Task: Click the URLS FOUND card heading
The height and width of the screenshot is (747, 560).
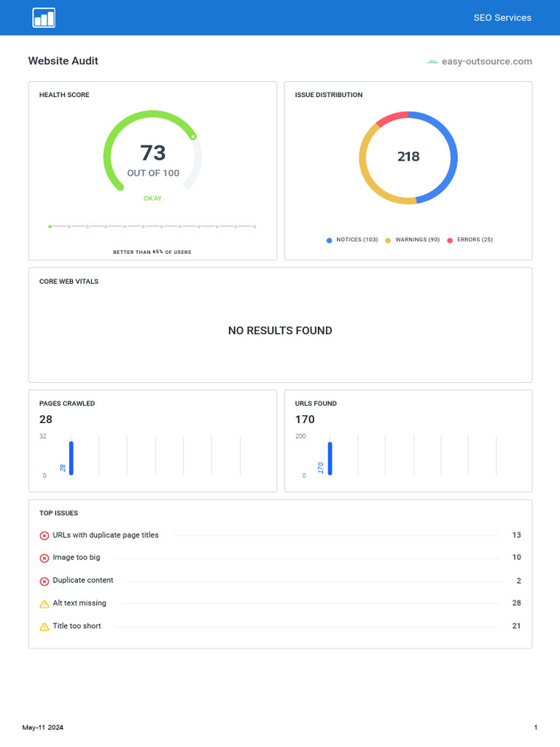Action: pos(316,403)
